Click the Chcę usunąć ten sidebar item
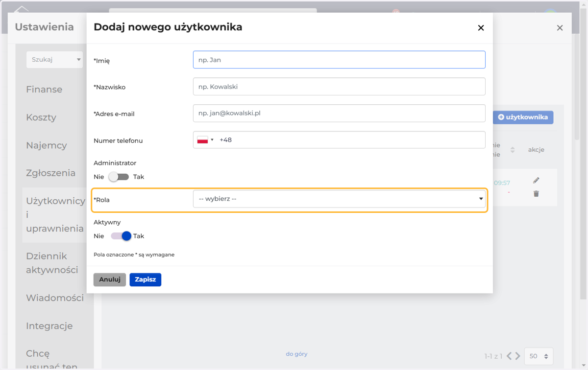The image size is (588, 370). click(52, 360)
